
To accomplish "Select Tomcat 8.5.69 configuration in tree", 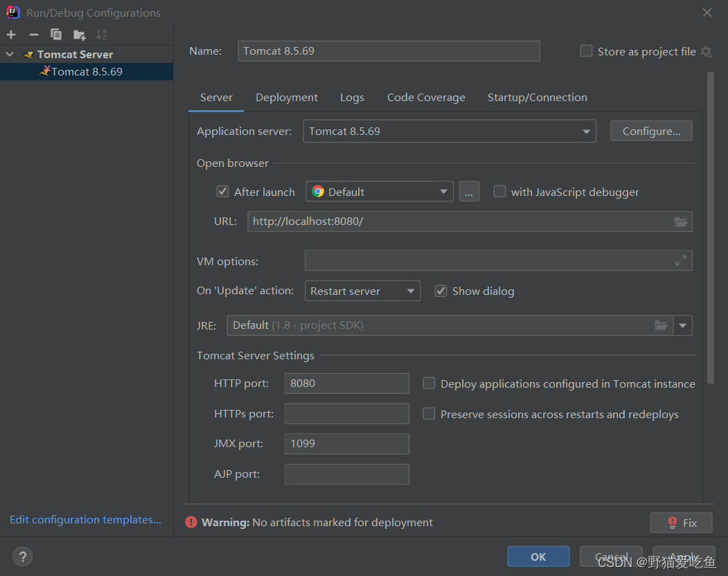I will click(x=87, y=71).
